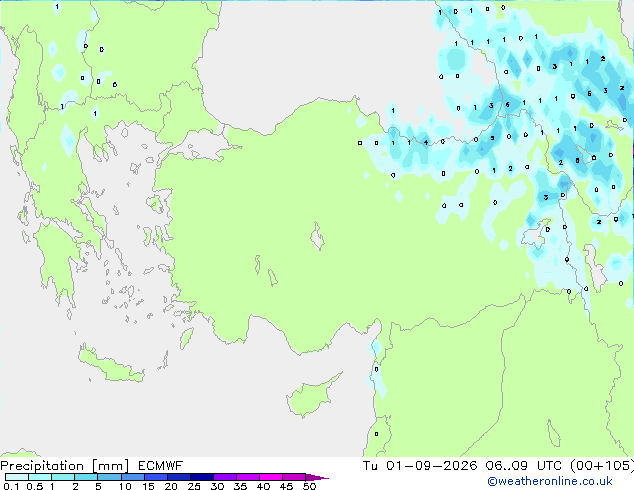Click the Lake Tuz outline in central Turkey
634x490 pixels.
[x=317, y=237]
